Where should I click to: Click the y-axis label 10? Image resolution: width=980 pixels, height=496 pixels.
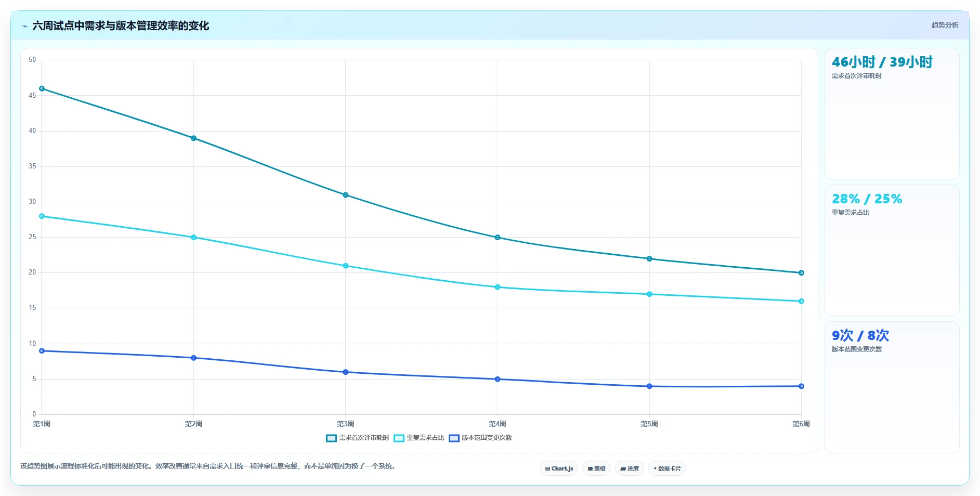click(32, 343)
